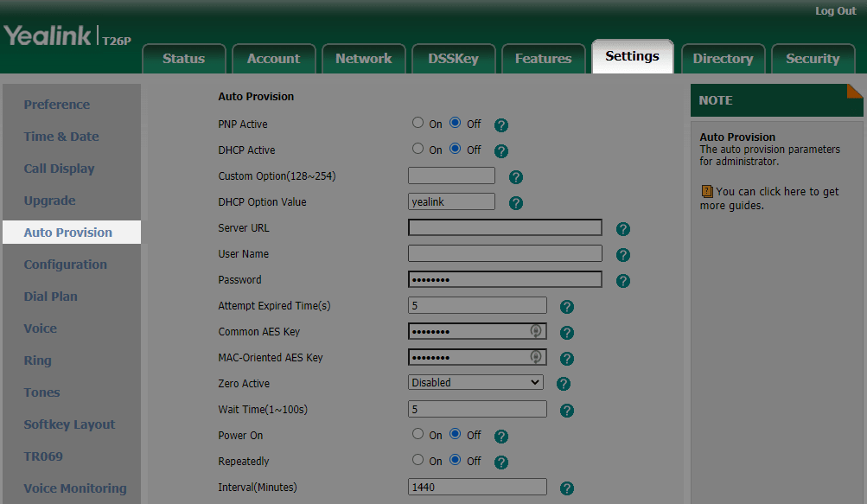Screen dimensions: 867x504
Task: Click the guide book icon in NOTE panel
Action: 706,191
